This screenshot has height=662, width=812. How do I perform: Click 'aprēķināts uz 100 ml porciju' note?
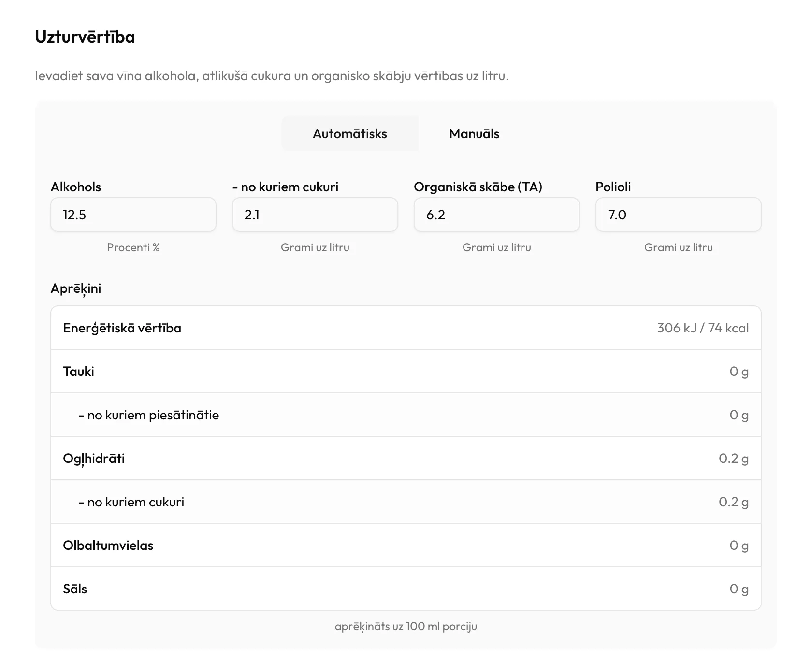coord(406,626)
